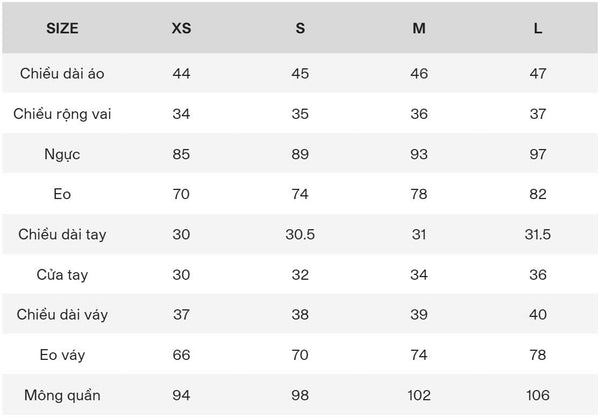Select the XS size column header
600x418 pixels.
(181, 28)
